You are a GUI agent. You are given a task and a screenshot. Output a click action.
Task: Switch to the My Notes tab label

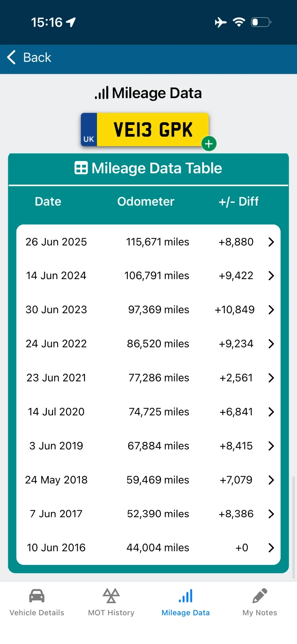[x=260, y=613]
